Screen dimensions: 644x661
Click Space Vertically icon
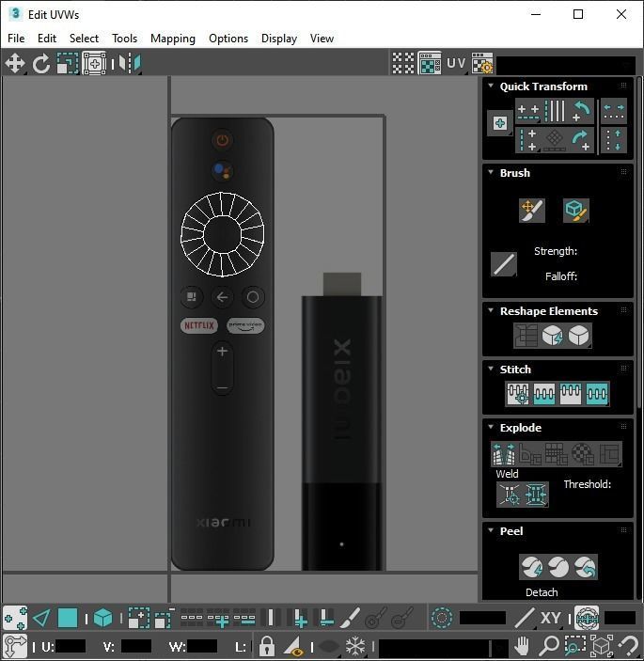(x=614, y=140)
